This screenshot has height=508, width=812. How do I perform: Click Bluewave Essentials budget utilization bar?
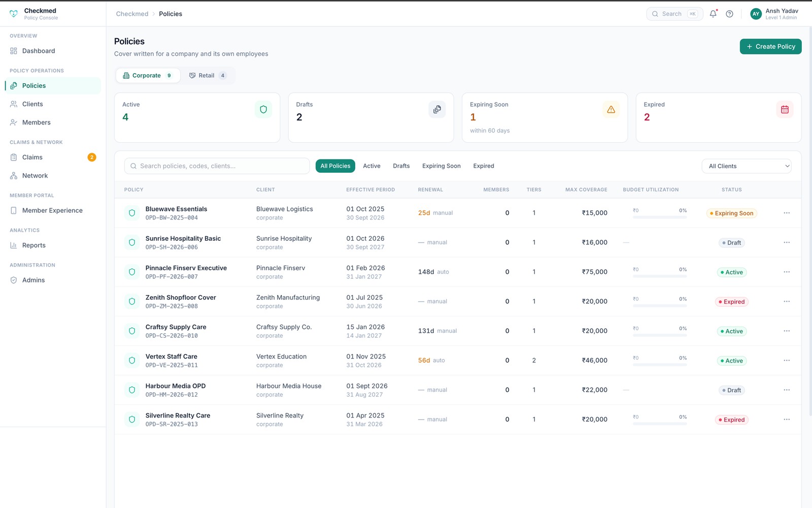pos(660,217)
